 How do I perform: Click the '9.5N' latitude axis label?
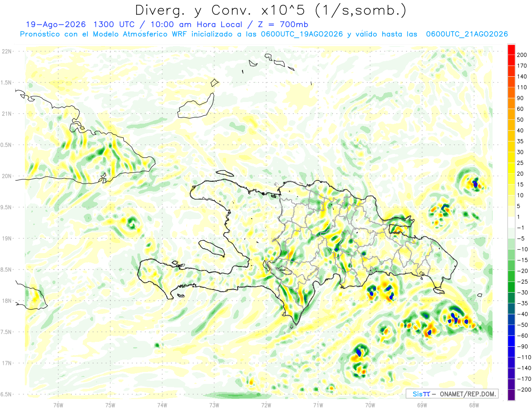(x=6, y=207)
